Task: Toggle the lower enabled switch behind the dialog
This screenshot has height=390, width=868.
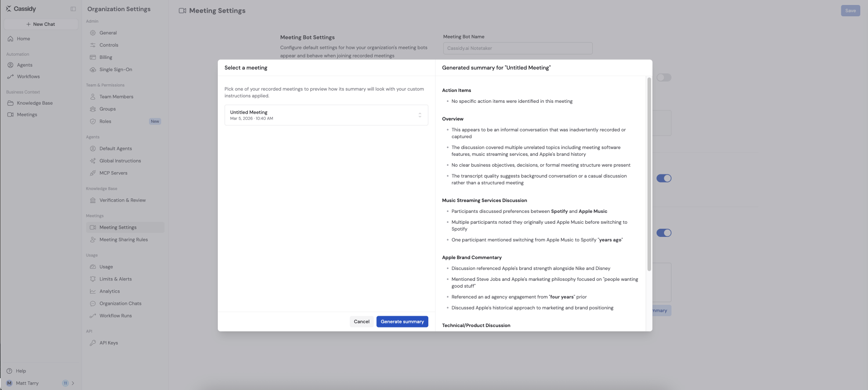Action: [x=664, y=233]
